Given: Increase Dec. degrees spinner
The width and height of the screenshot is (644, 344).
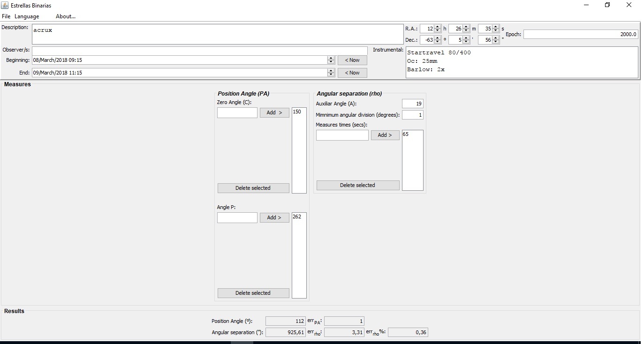Looking at the screenshot, I should (438, 38).
